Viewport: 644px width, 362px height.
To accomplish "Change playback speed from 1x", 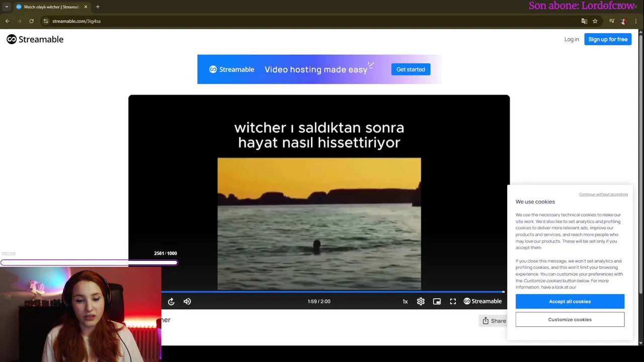I will (x=405, y=302).
